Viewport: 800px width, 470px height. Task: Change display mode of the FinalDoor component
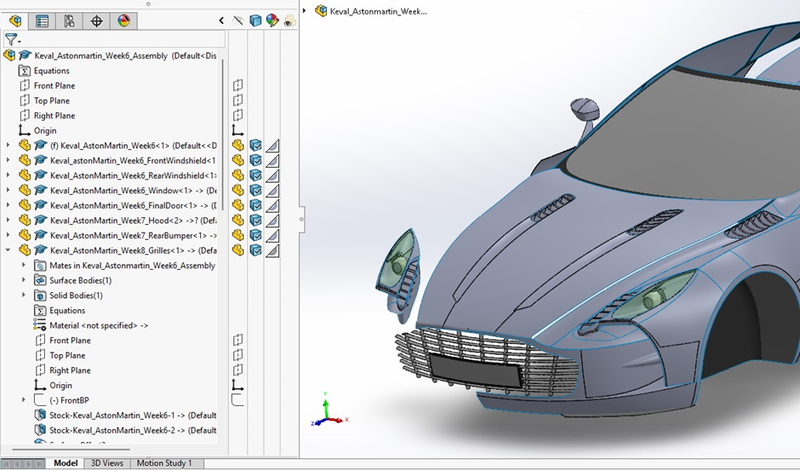(x=256, y=205)
